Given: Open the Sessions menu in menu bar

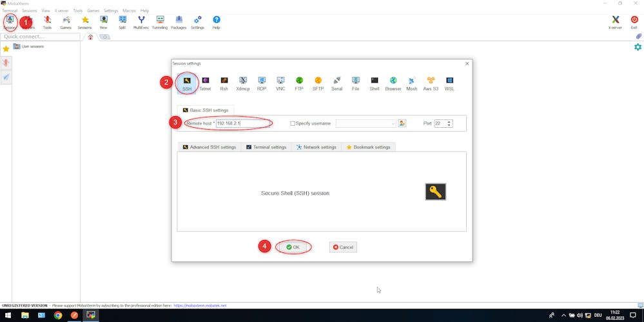Looking at the screenshot, I should tap(29, 11).
